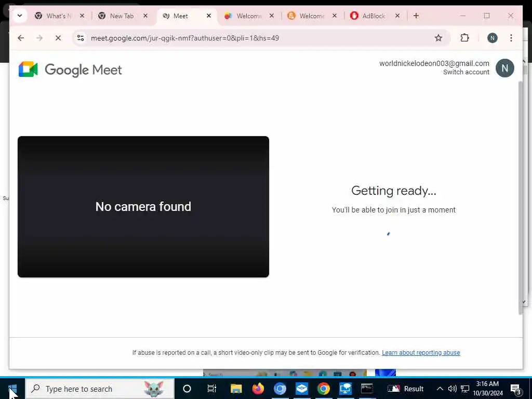Viewport: 532px width, 399px height.
Task: Open the Chrome three-dot menu
Action: [511, 38]
